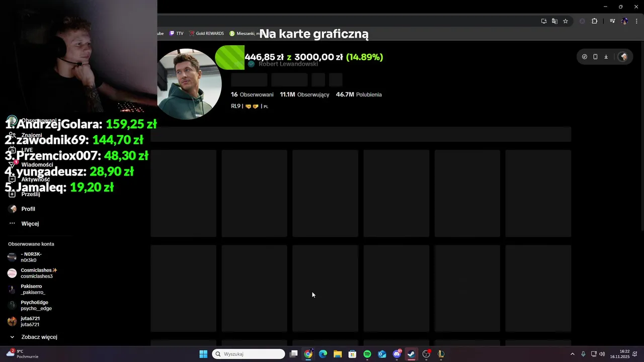The width and height of the screenshot is (644, 362).
Task: Focus the Wyszukaj taskbar search box
Action: [x=249, y=354]
